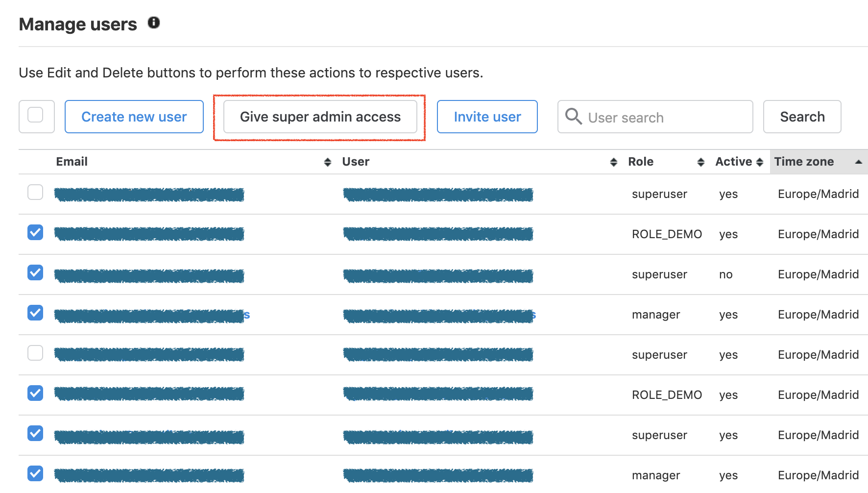
Task: Sort by User column sort arrows
Action: 614,162
